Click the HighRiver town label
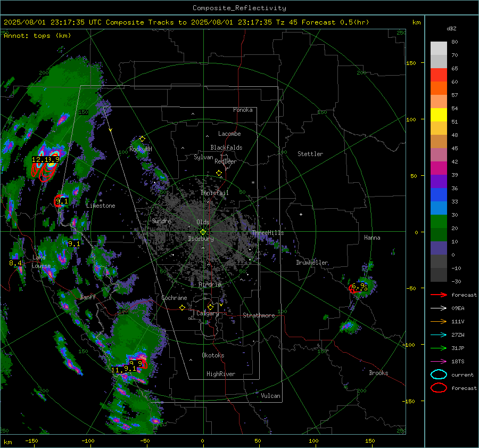Image resolution: width=479 pixels, height=448 pixels. coord(220,374)
